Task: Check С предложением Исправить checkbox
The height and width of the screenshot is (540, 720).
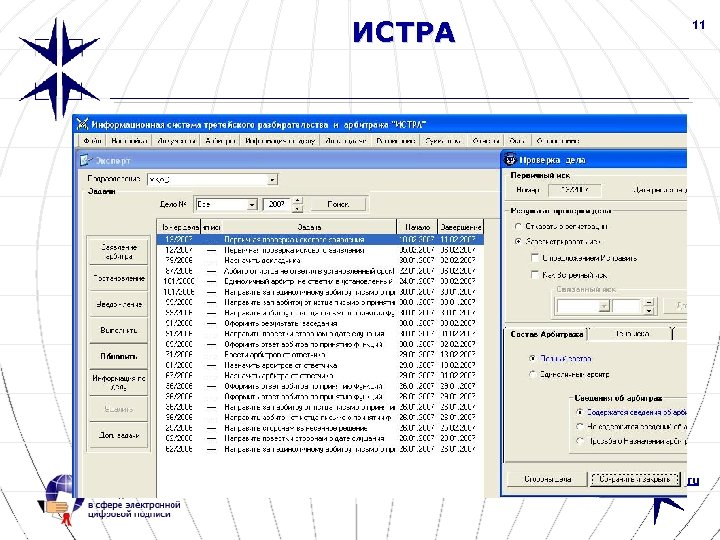Action: pyautogui.click(x=534, y=258)
